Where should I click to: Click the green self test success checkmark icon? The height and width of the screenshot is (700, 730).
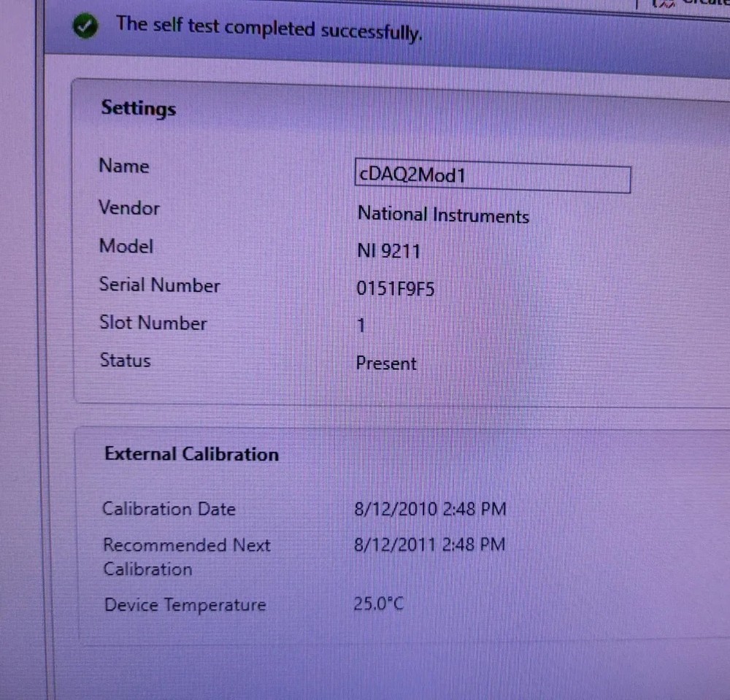point(85,26)
